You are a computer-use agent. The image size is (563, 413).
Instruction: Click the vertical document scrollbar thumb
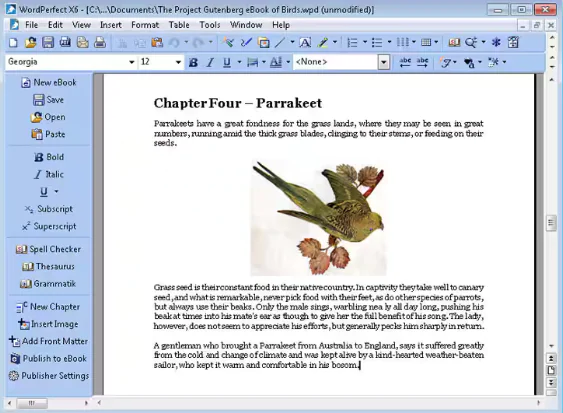pos(551,223)
